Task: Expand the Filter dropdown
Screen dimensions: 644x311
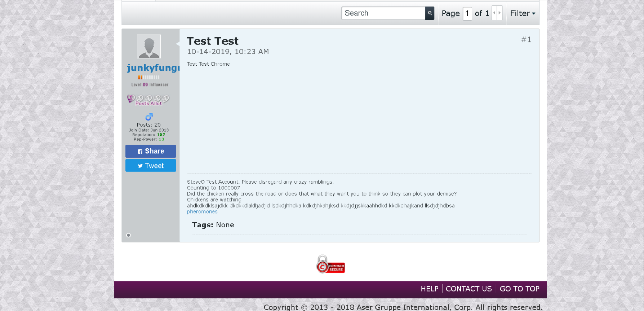Action: 522,13
